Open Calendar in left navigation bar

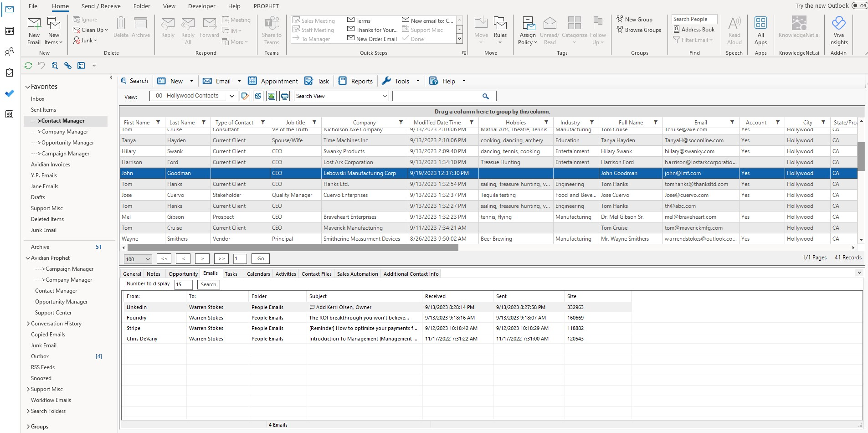coord(9,31)
